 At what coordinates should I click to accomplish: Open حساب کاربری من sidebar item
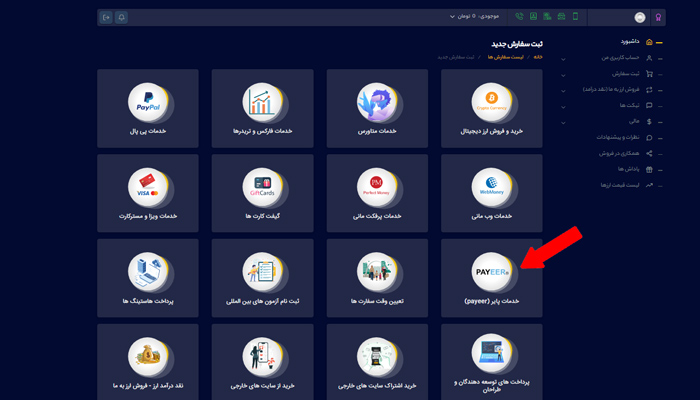(x=620, y=58)
